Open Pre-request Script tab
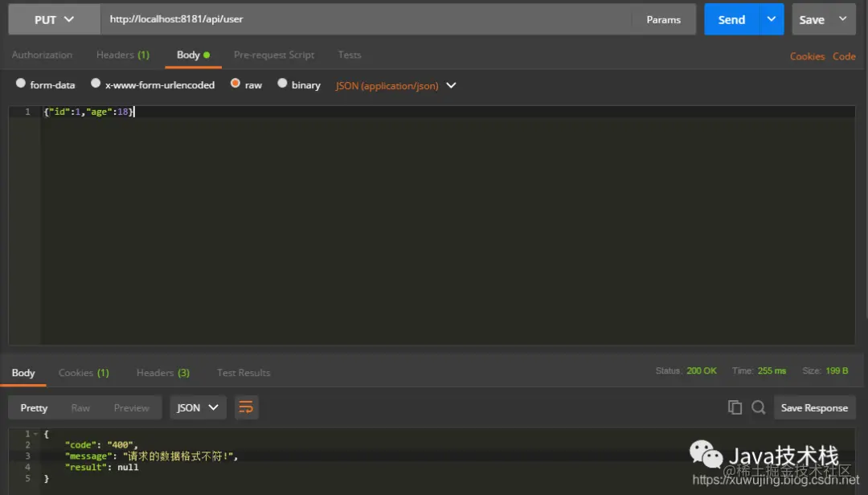This screenshot has width=868, height=495. (274, 55)
